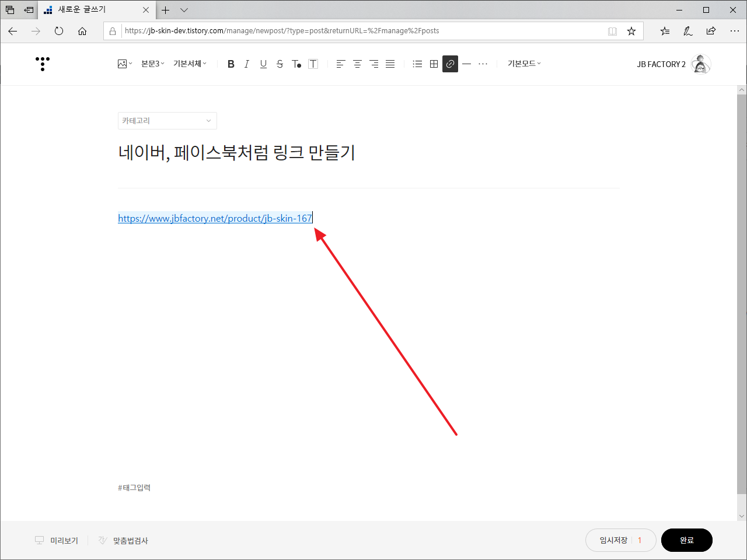Justify the text alignment
This screenshot has width=747, height=560.
(390, 64)
